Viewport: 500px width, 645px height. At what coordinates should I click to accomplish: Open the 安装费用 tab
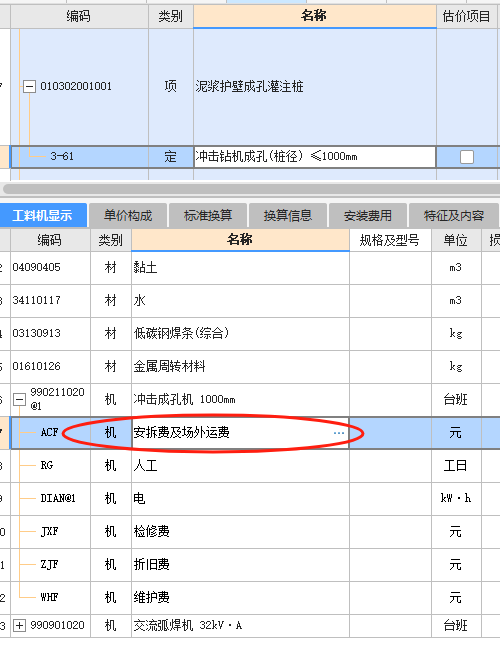(x=368, y=215)
